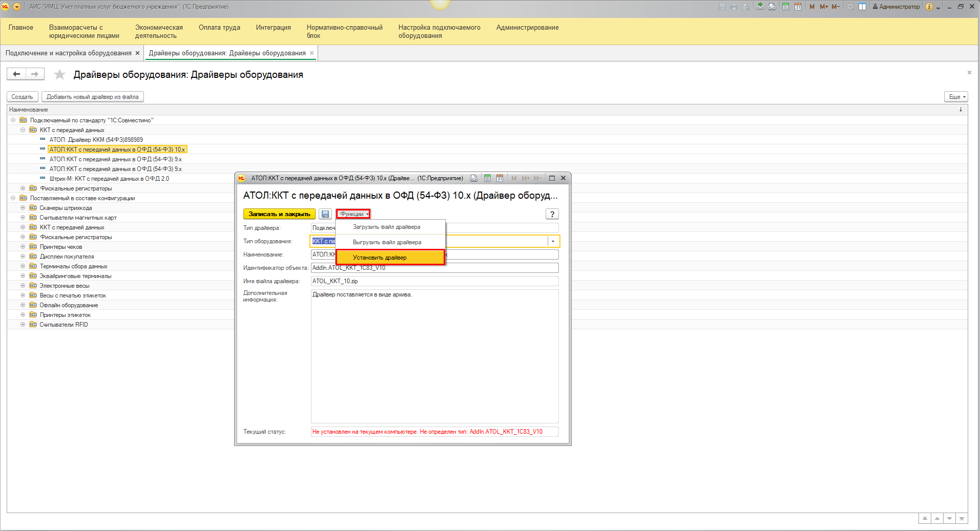Add page to favorites with star icon
980x531 pixels.
click(60, 75)
